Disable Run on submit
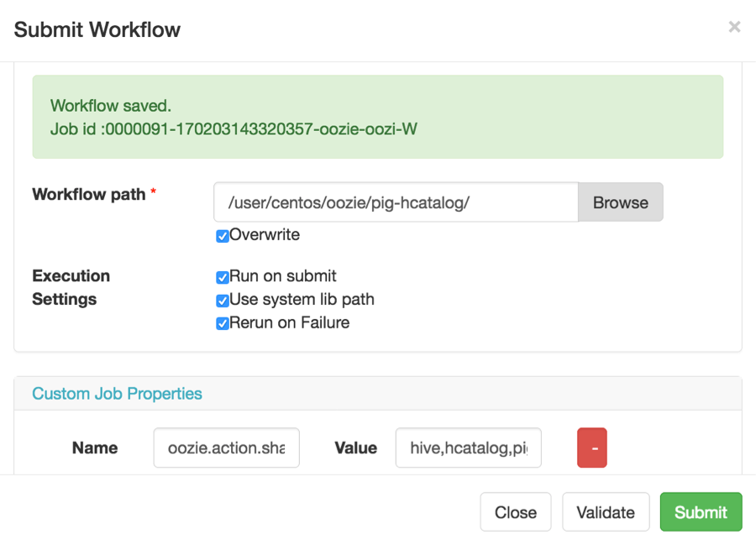756x545 pixels. pos(223,277)
